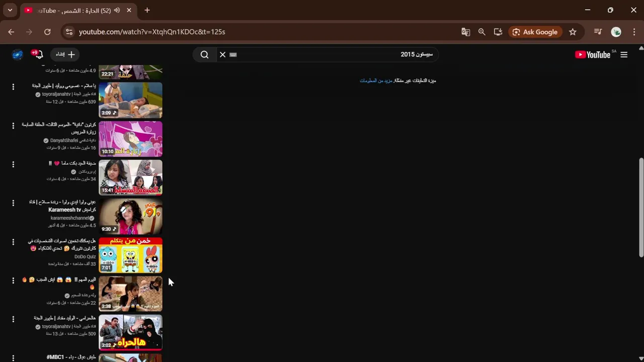
Task: Play the 15:41 video thumbnail
Action: (x=130, y=177)
